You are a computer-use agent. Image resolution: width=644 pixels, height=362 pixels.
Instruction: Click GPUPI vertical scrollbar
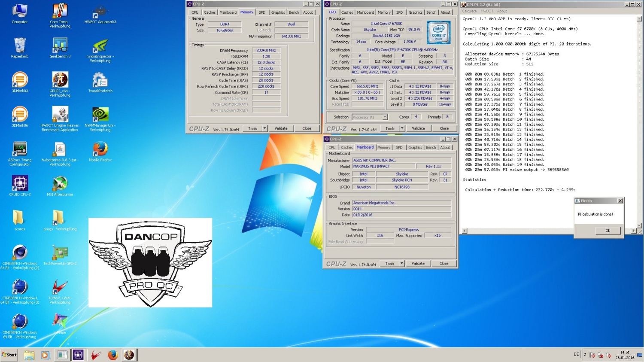(639, 122)
